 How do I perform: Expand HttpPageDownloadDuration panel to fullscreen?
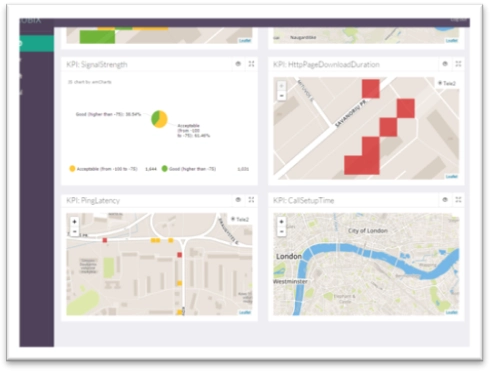pos(458,64)
